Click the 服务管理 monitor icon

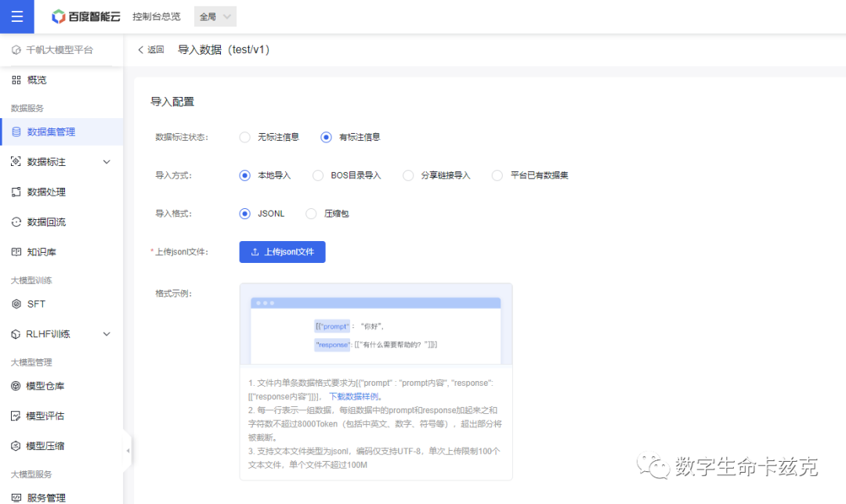[x=16, y=498]
